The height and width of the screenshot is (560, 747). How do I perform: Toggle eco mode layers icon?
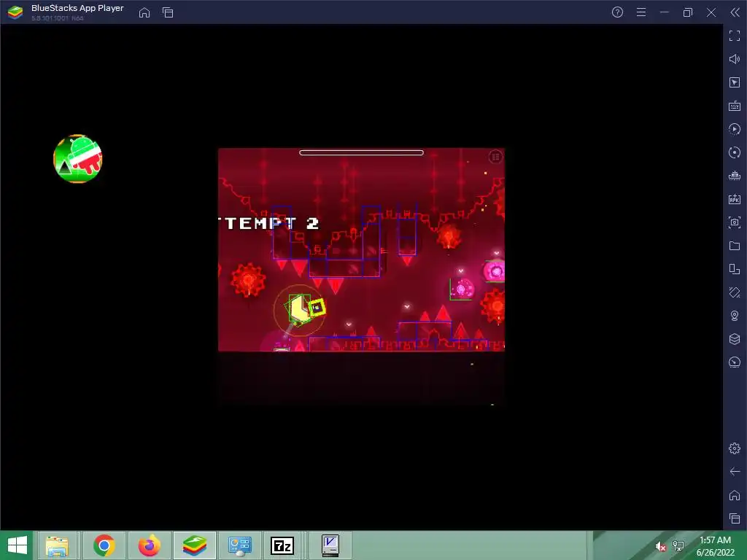tap(735, 339)
